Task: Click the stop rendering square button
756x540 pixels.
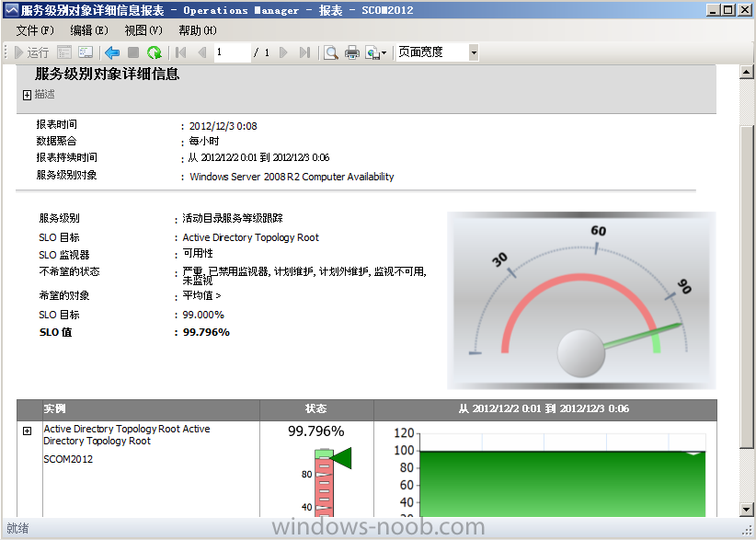Action: pos(133,52)
